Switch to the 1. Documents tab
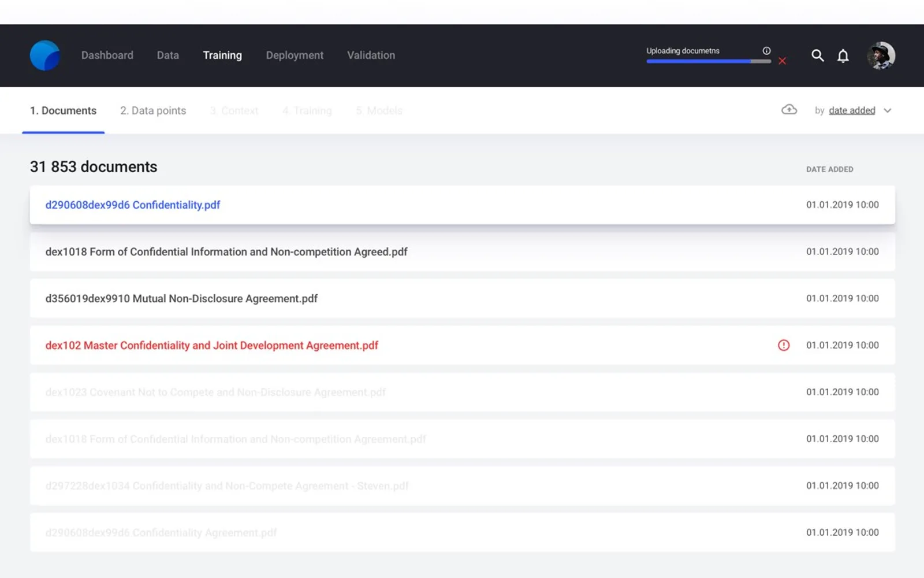924x578 pixels. [63, 110]
